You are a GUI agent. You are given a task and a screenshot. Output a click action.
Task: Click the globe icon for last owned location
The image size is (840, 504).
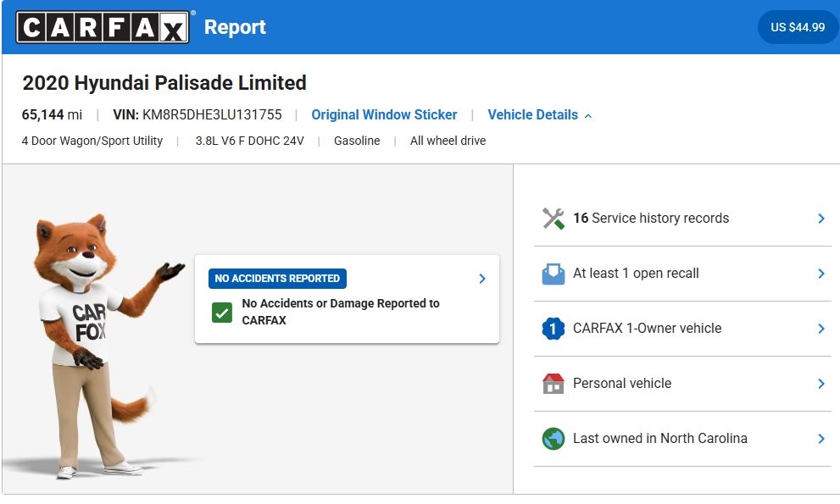[x=554, y=439]
